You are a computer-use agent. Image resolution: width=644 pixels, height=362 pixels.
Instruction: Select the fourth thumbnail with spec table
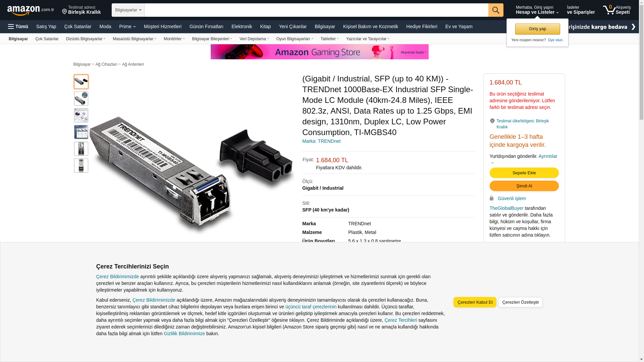pos(81,132)
